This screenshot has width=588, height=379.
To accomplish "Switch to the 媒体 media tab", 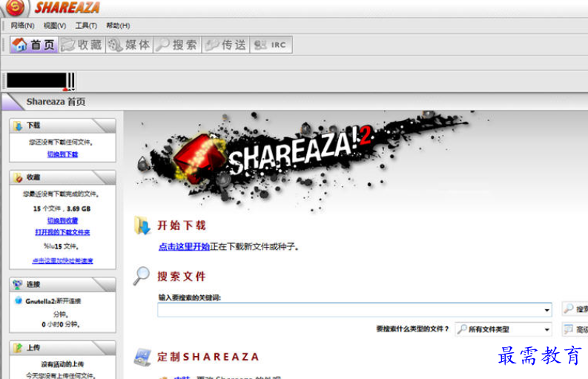I will pos(129,45).
